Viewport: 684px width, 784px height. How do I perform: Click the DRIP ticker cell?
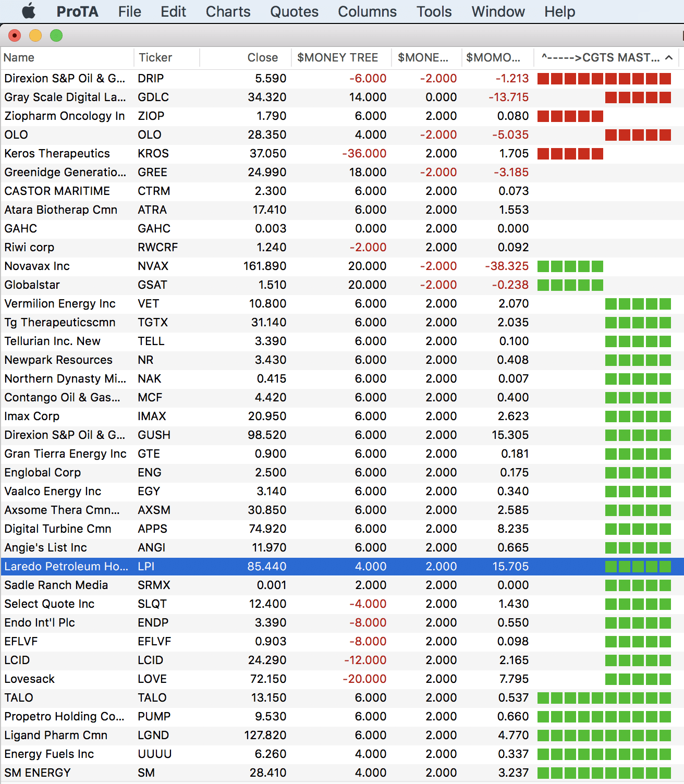coord(151,79)
